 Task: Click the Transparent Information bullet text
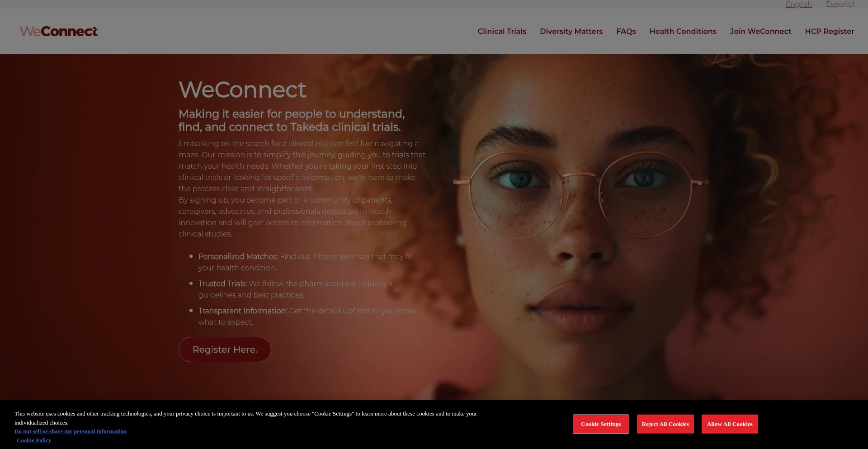coord(307,317)
